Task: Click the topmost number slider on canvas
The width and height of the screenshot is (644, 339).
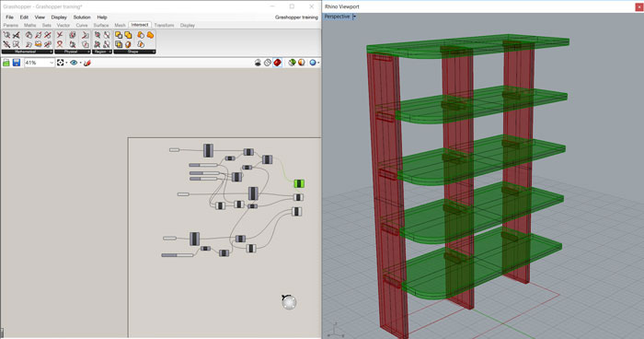Action: point(203,165)
